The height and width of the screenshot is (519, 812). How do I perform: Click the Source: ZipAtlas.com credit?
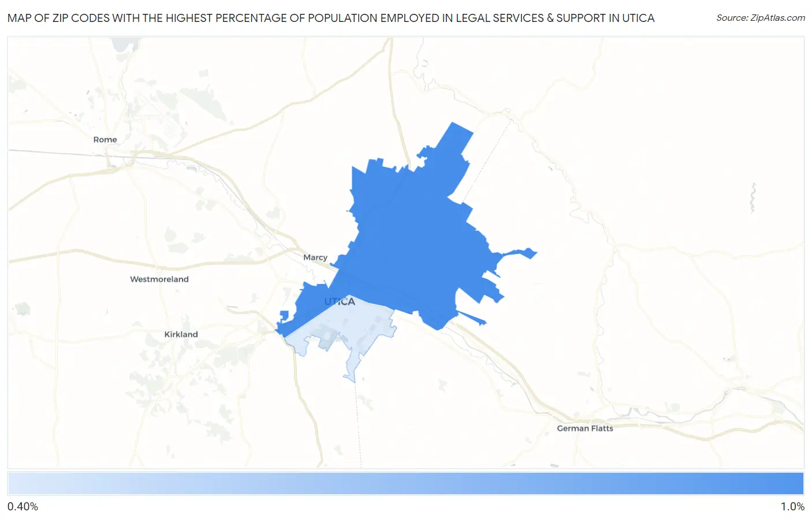[761, 18]
